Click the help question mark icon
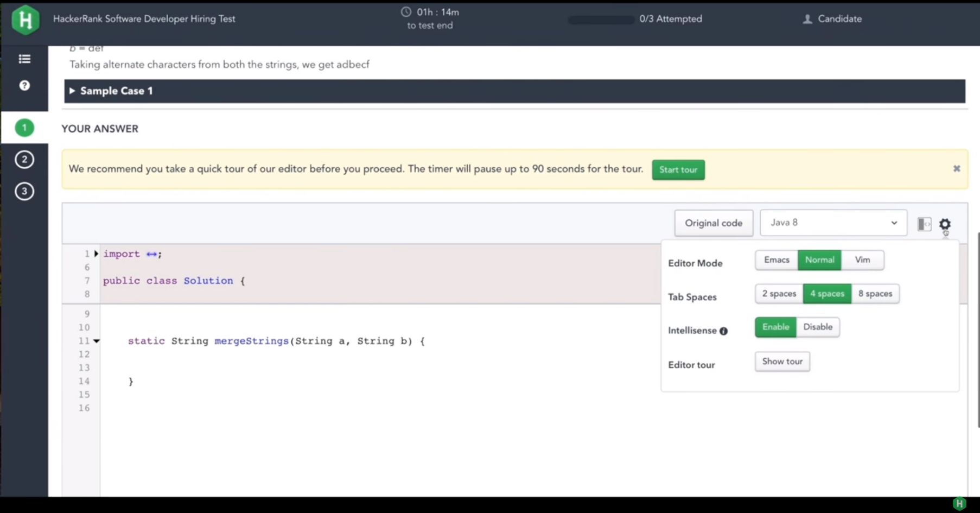The image size is (980, 513). (24, 85)
